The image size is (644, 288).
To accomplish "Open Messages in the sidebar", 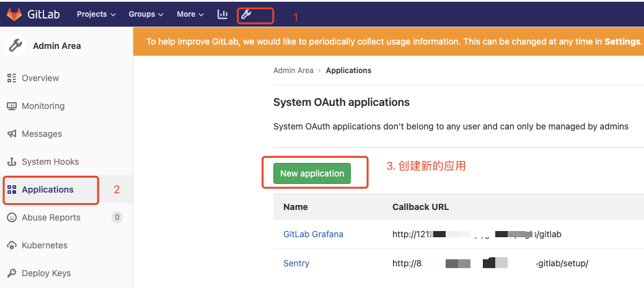I will (x=42, y=134).
